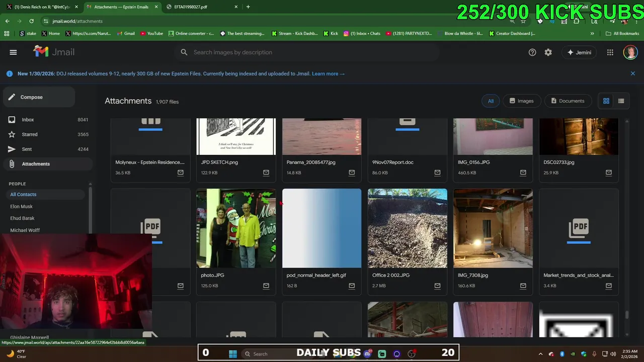Open a new browser tab
The width and height of the screenshot is (644, 362).
(248, 7)
